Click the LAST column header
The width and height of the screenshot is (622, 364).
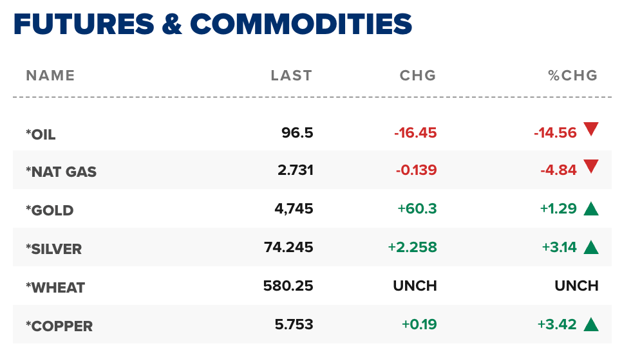coord(291,76)
